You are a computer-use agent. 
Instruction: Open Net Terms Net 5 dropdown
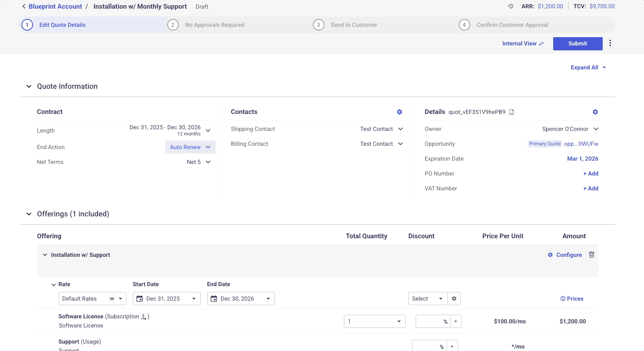tap(199, 162)
